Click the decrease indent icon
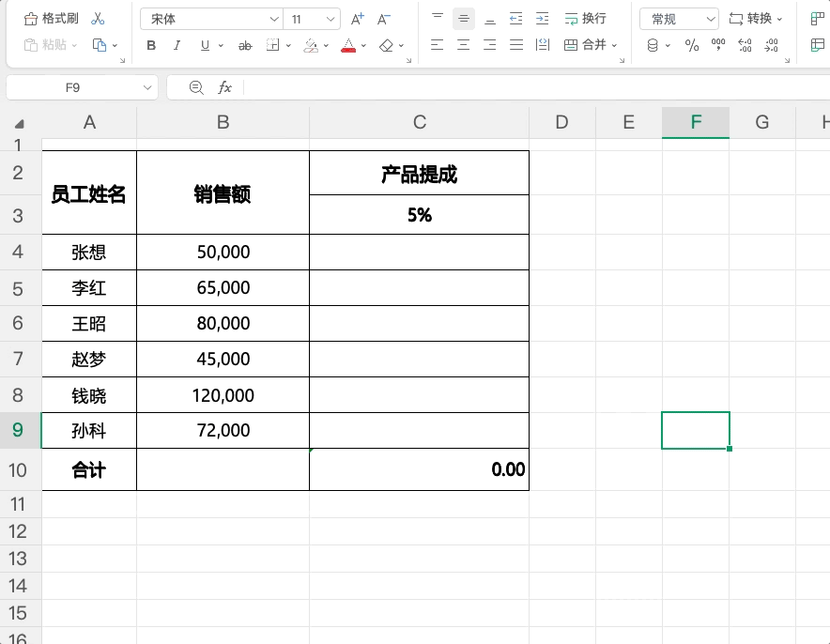830x644 pixels. (x=516, y=19)
